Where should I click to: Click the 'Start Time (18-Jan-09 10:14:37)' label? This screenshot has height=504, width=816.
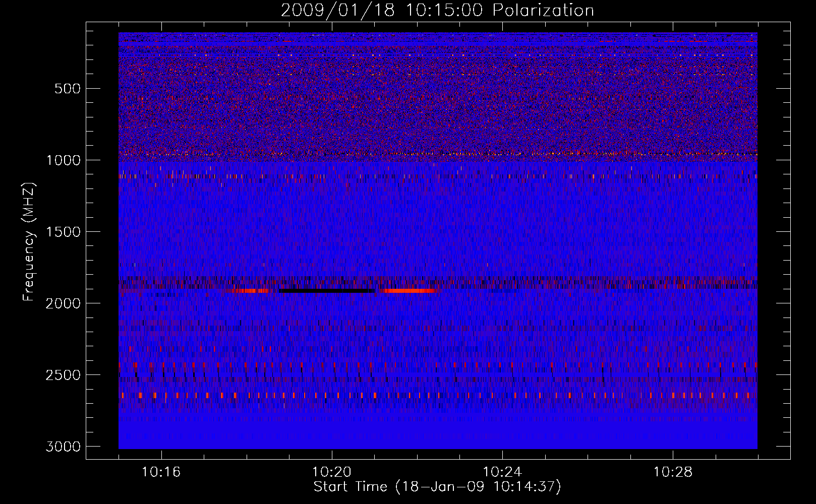point(437,487)
